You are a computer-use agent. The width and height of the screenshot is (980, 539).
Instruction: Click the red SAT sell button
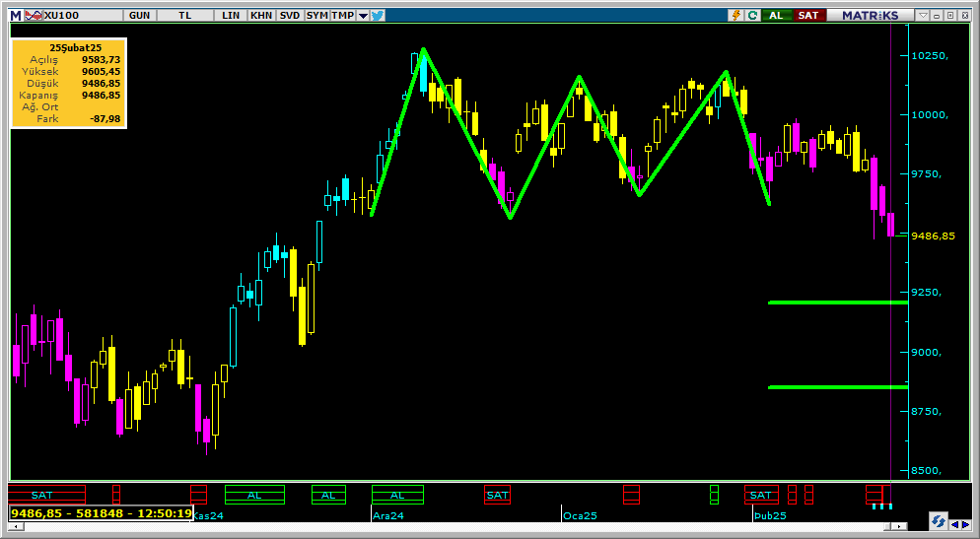point(808,15)
